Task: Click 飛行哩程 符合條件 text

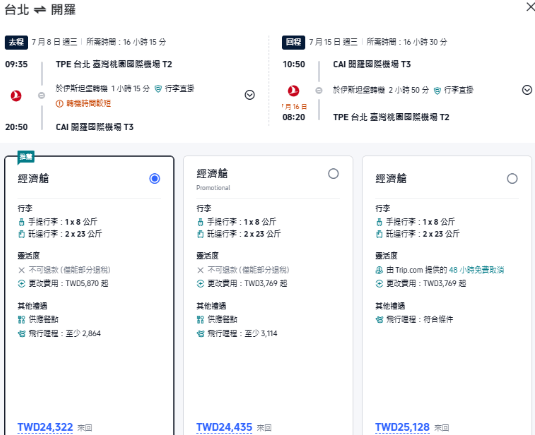Action: (x=420, y=320)
